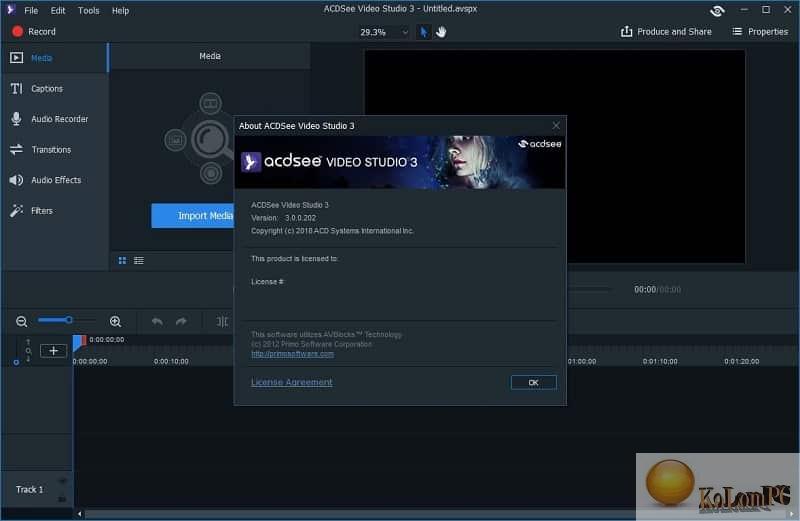Open the Audio Recorder panel
This screenshot has height=521, width=800.
tap(54, 119)
